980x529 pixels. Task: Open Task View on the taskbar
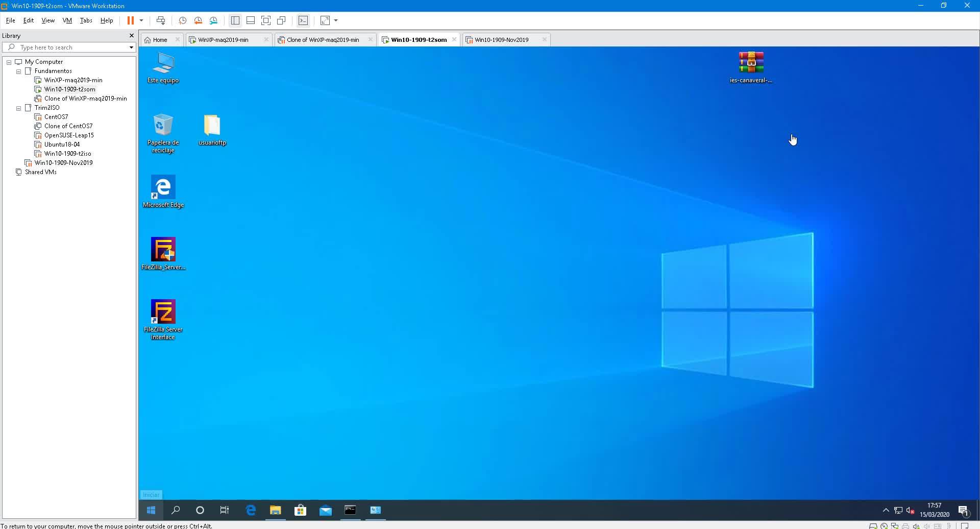[225, 510]
